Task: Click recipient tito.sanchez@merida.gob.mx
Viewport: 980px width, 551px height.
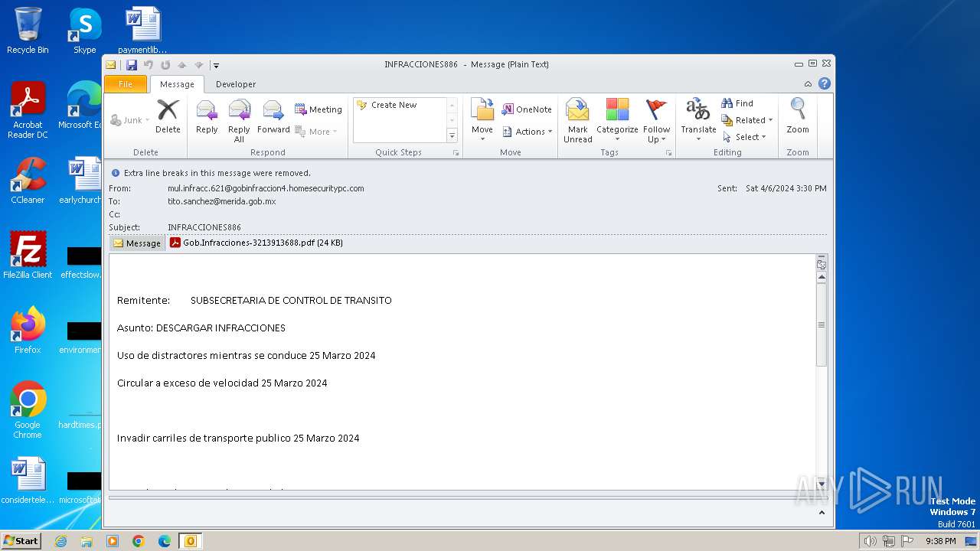Action: tap(222, 201)
